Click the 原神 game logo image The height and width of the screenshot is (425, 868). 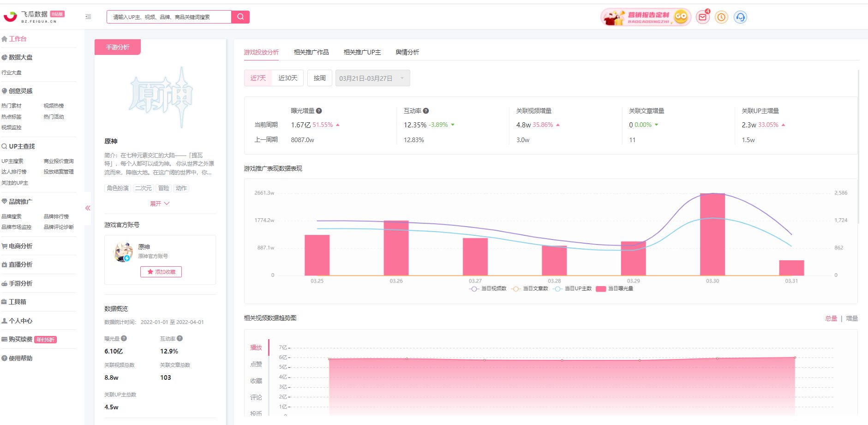pos(160,97)
